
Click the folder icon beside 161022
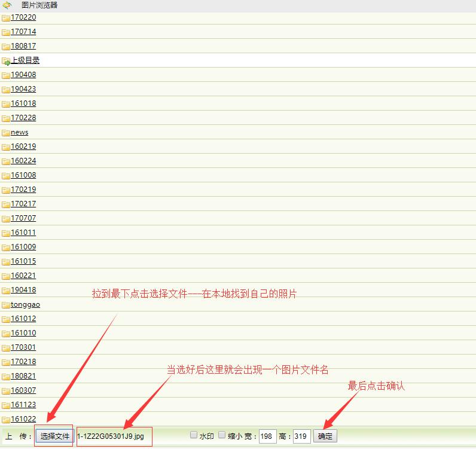(6, 420)
